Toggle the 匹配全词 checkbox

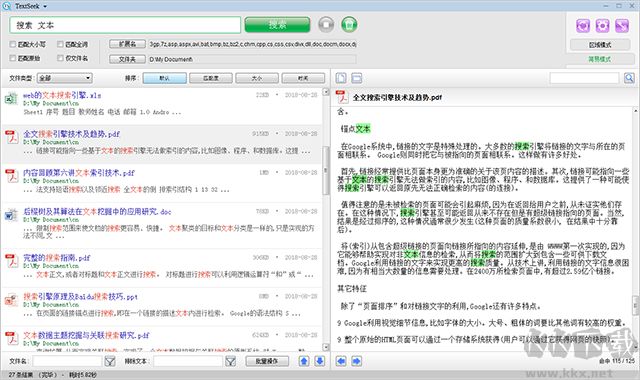60,44
